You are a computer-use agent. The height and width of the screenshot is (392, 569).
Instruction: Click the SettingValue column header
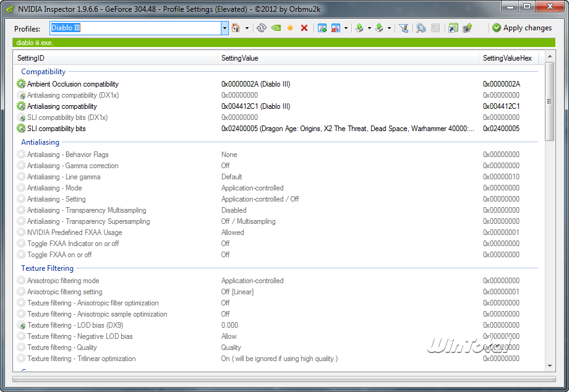[x=348, y=58]
